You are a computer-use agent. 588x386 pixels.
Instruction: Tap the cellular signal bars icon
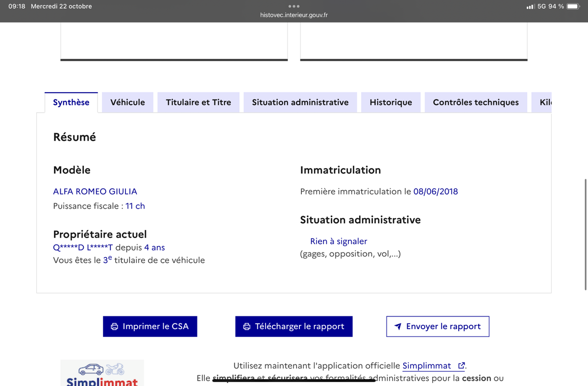point(530,6)
